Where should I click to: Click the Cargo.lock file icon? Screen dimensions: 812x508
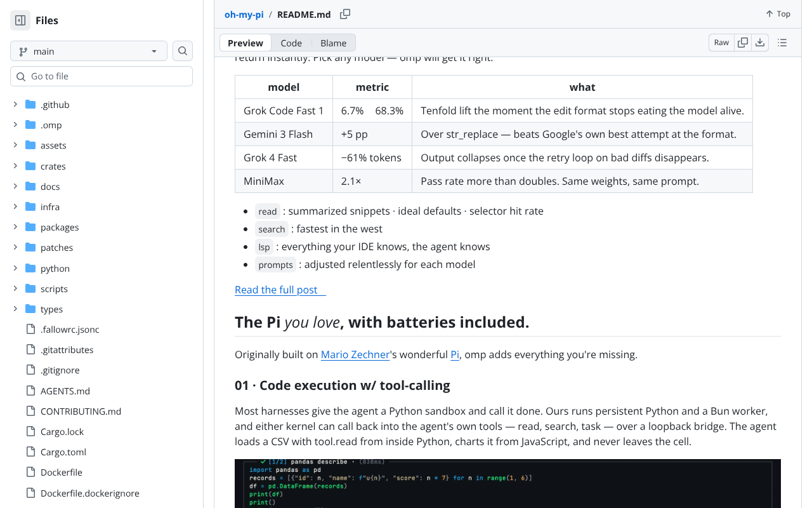(30, 431)
